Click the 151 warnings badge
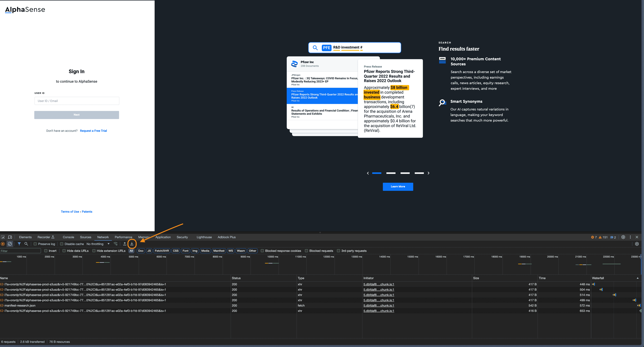 click(x=603, y=237)
